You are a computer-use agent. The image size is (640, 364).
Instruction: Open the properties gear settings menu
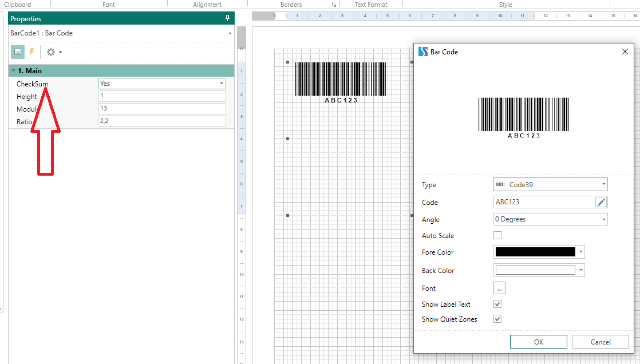54,52
